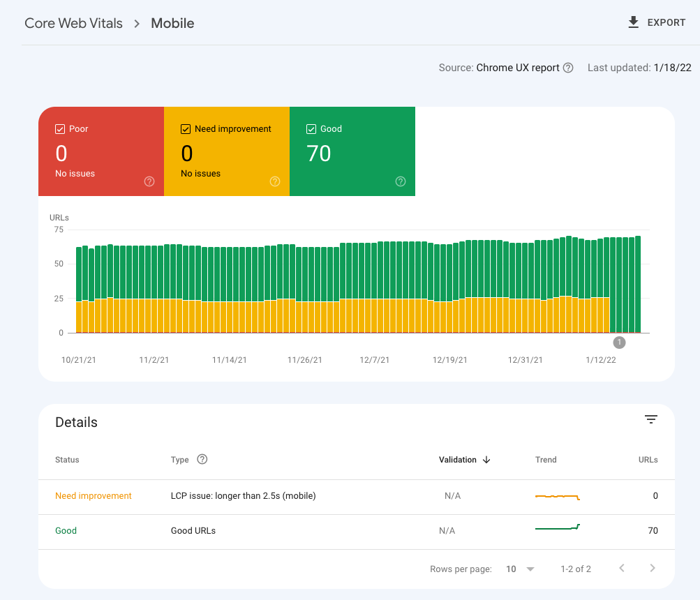Click URL count 0 in Need improvement row

point(655,496)
